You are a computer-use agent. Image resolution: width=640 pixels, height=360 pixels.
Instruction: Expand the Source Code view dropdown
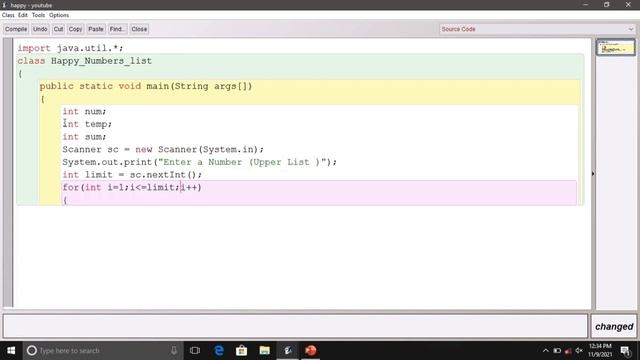coord(537,29)
